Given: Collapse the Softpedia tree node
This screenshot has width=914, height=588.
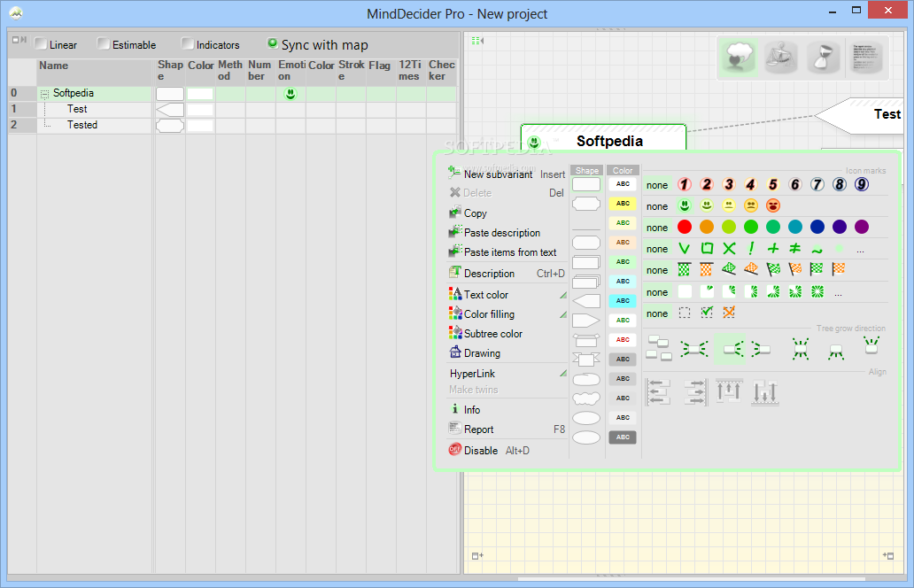Looking at the screenshot, I should (44, 94).
